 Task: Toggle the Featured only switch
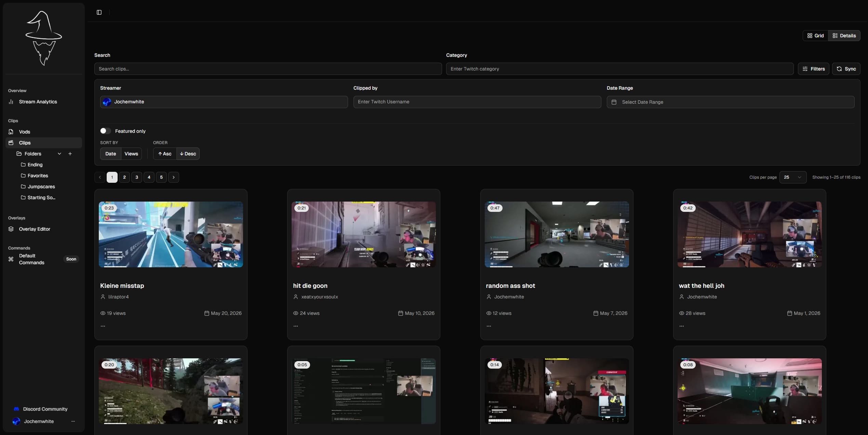pyautogui.click(x=105, y=131)
